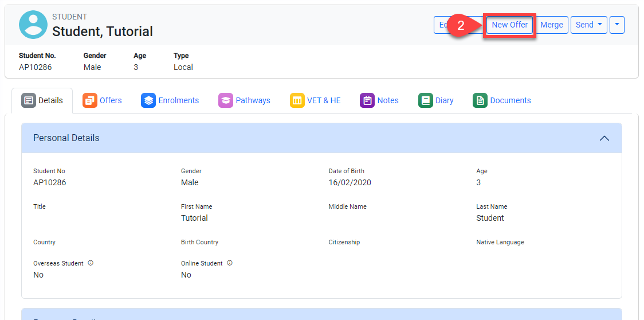Open the Send dropdown menu

click(588, 25)
